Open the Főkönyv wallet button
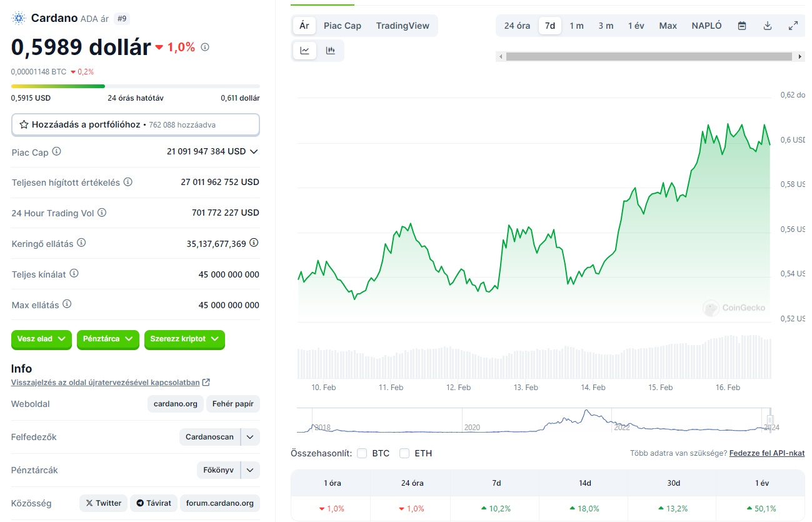The height and width of the screenshot is (522, 812). click(x=219, y=470)
